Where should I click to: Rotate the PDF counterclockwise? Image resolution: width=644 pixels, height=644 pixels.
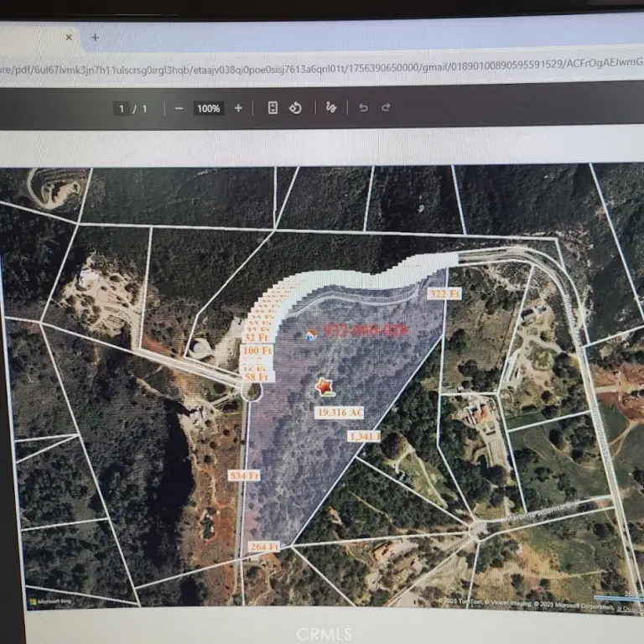tap(295, 108)
